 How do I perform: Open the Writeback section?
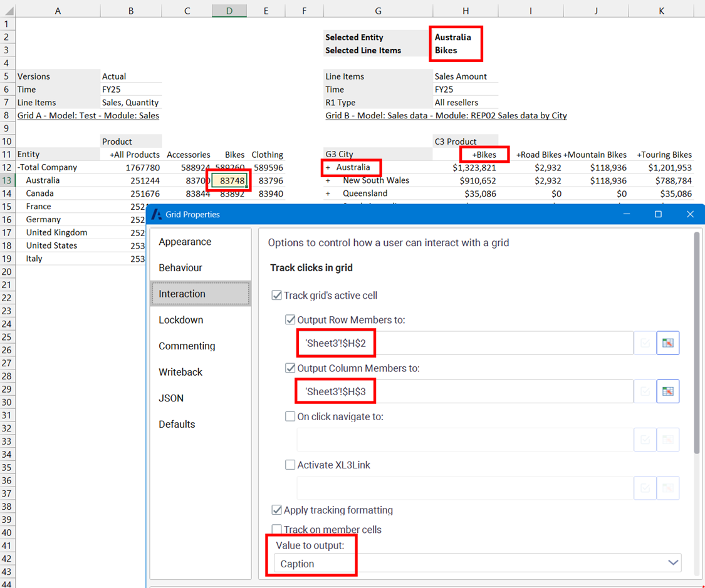pos(180,372)
